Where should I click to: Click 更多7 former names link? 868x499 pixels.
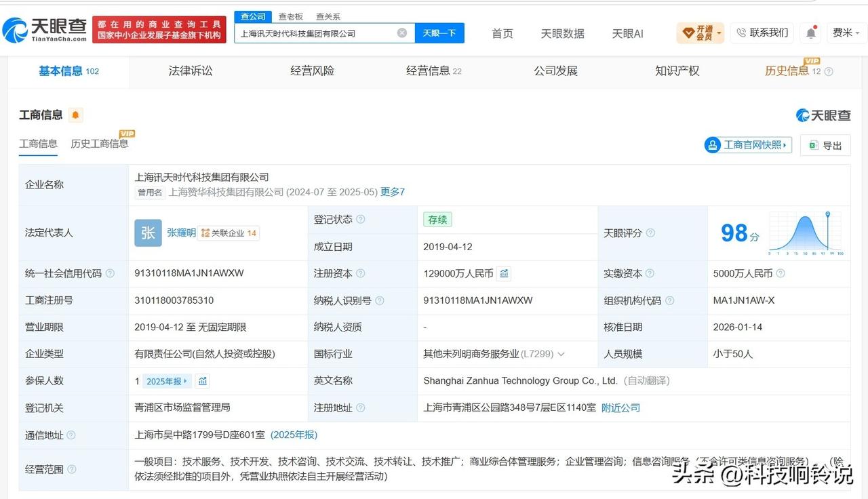point(393,192)
